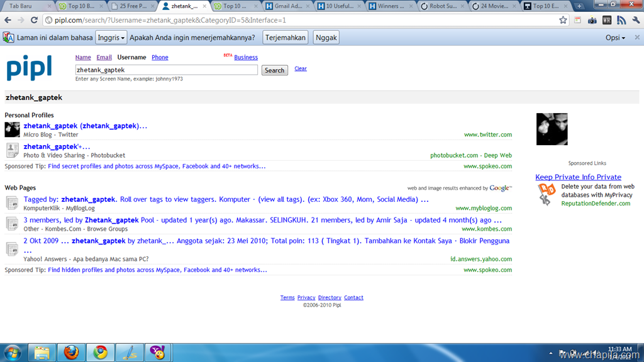Click the Search button

(274, 70)
